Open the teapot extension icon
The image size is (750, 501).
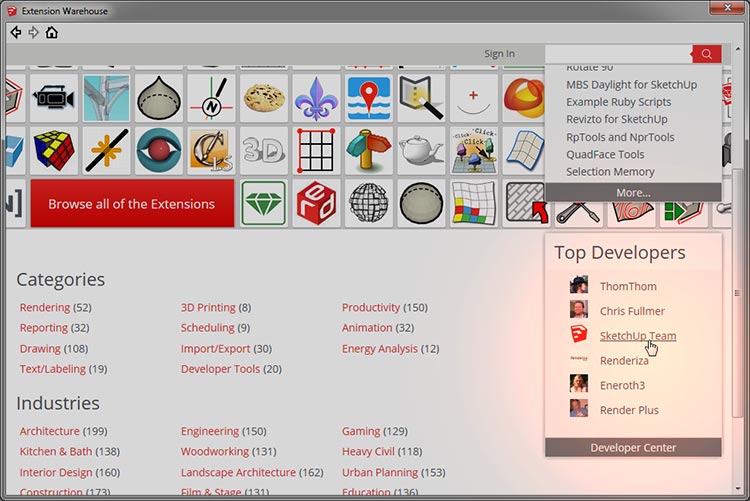point(421,151)
